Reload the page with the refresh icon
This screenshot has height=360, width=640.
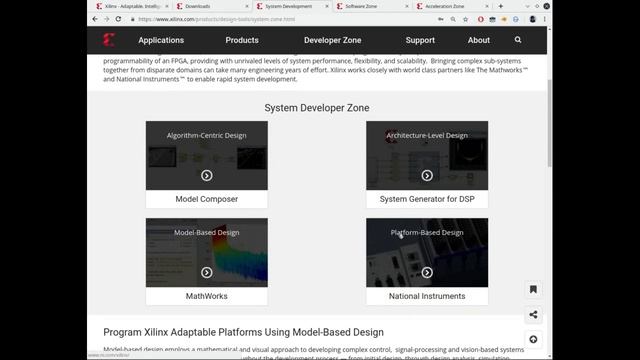(118, 19)
